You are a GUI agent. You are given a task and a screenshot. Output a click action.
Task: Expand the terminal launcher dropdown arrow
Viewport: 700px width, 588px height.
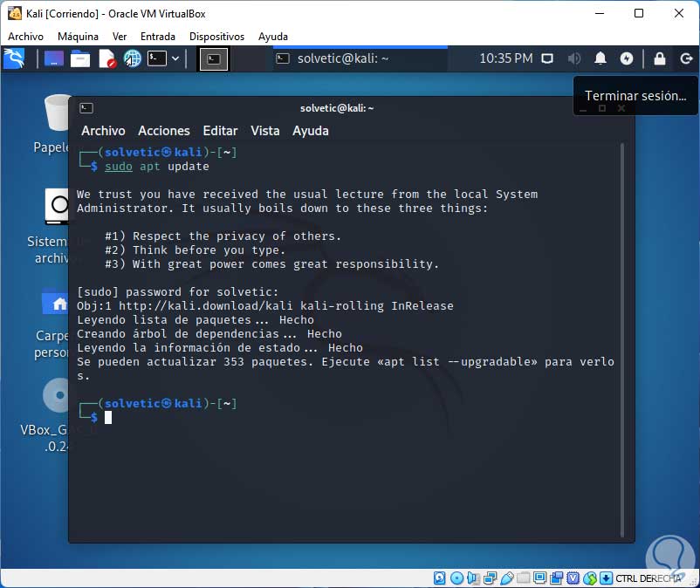(175, 58)
